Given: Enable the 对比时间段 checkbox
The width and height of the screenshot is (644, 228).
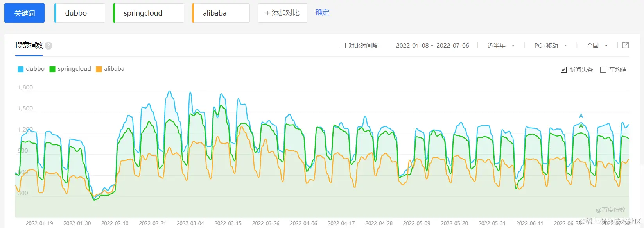Looking at the screenshot, I should 343,46.
